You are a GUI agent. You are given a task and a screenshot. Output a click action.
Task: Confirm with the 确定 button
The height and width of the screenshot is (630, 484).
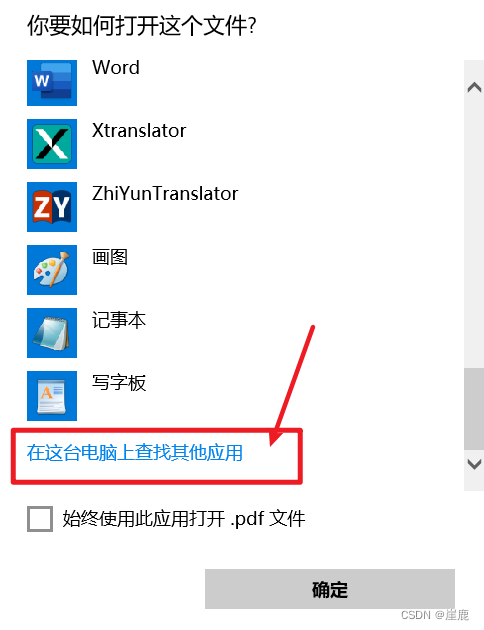click(x=330, y=589)
